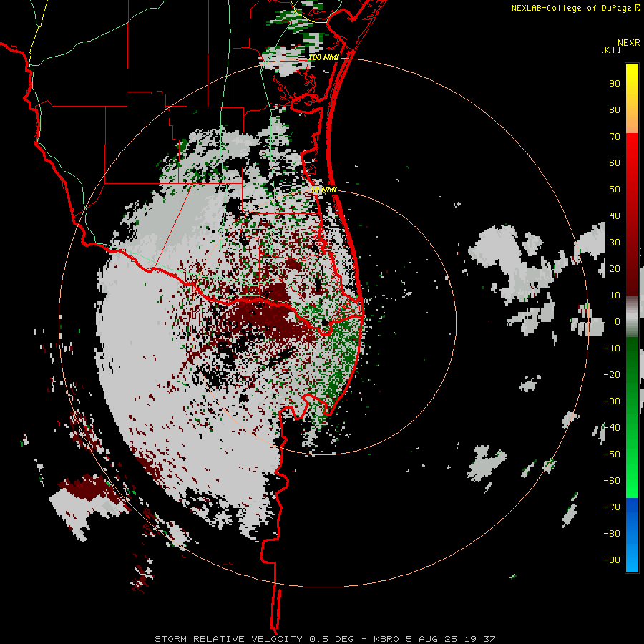The height and width of the screenshot is (644, 644).
Task: Select the 80 value on velocity scale
Action: click(x=615, y=110)
